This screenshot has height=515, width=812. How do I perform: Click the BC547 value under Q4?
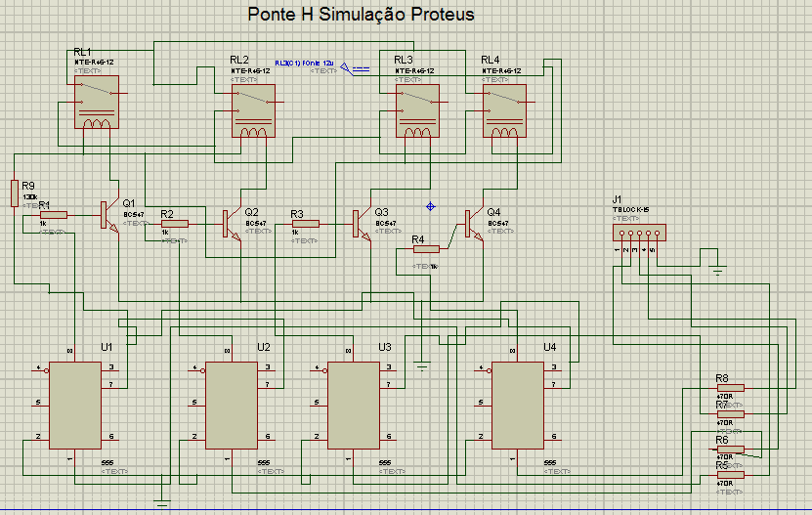pyautogui.click(x=498, y=224)
